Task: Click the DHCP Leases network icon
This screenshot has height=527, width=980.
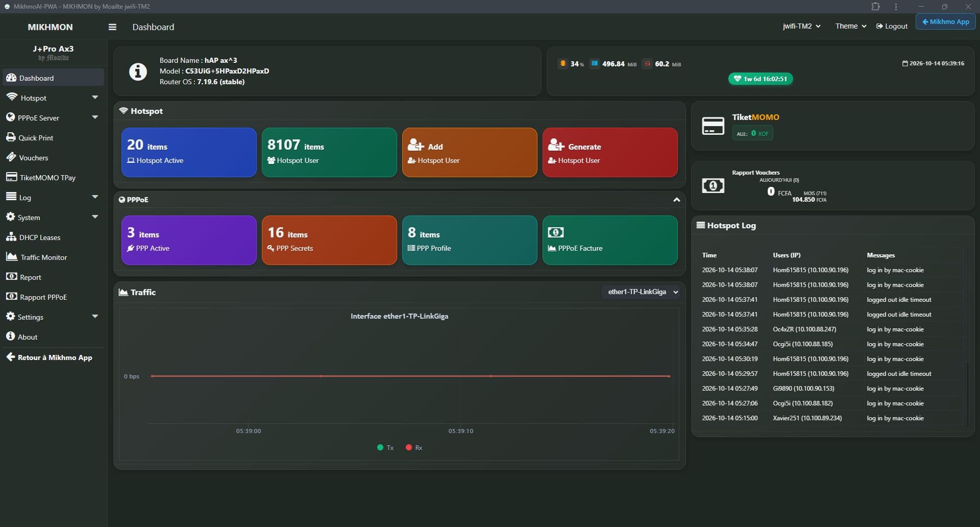Action: point(11,236)
